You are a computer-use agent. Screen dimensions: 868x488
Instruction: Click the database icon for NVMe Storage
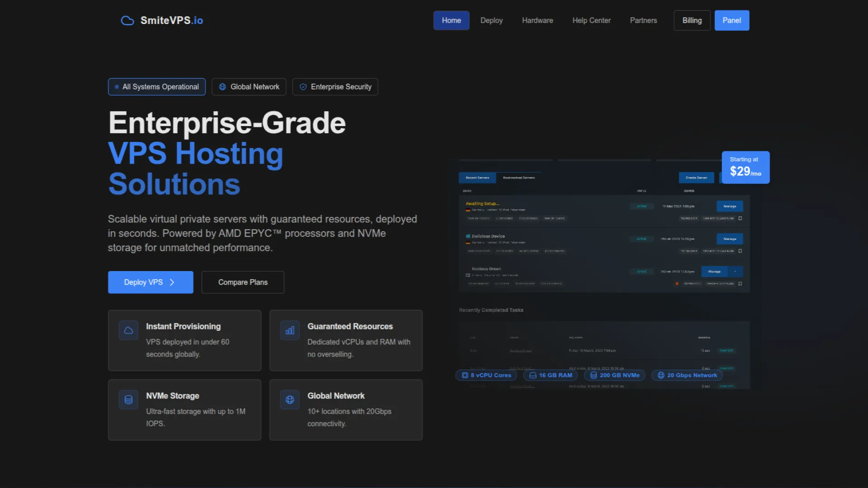[128, 400]
